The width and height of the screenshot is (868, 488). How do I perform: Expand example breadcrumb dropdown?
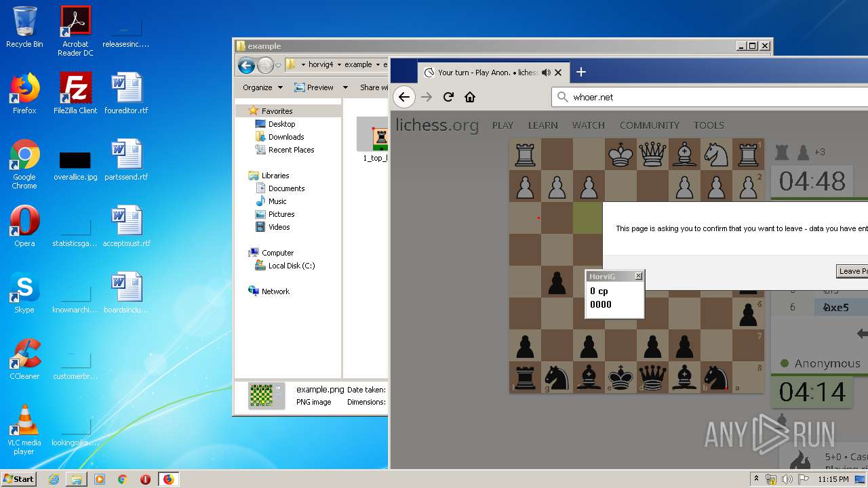(x=377, y=64)
